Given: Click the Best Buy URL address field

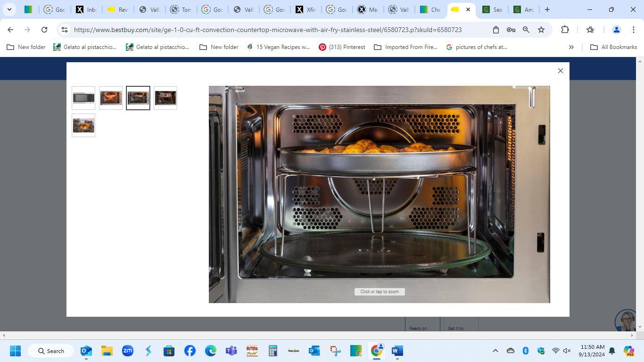Looking at the screenshot, I should pyautogui.click(x=267, y=30).
